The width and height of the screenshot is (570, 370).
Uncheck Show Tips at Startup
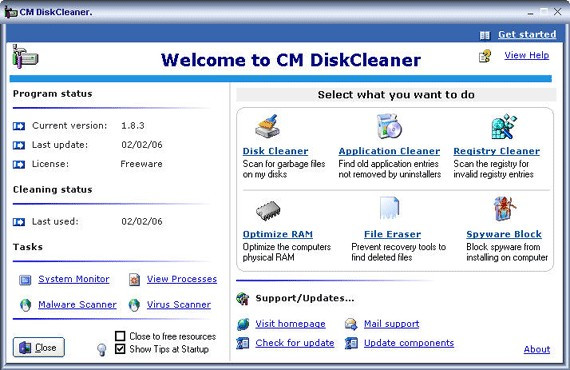coord(120,349)
